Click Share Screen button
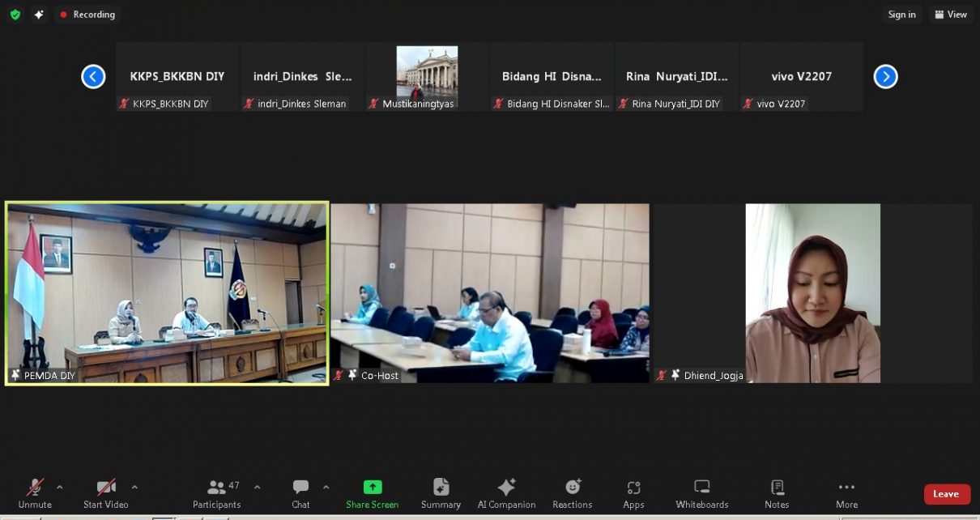Screen dimensions: 980x520 click(373, 493)
